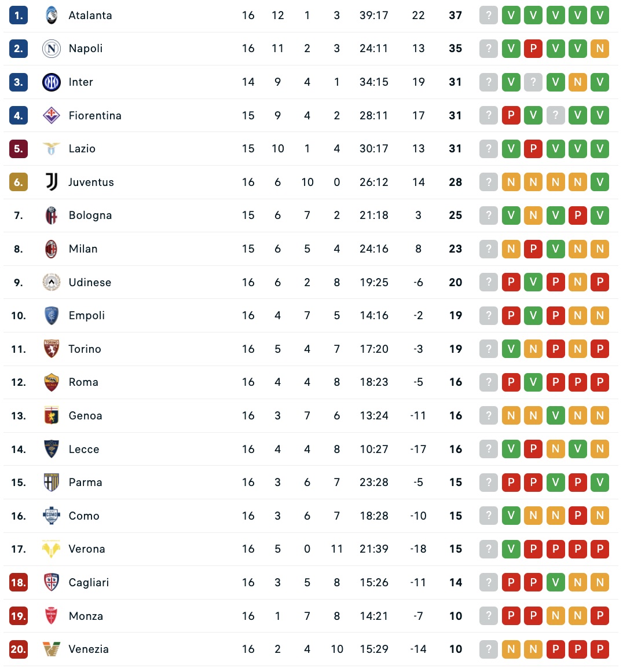Click the Fiorentina club logo

[x=52, y=115]
